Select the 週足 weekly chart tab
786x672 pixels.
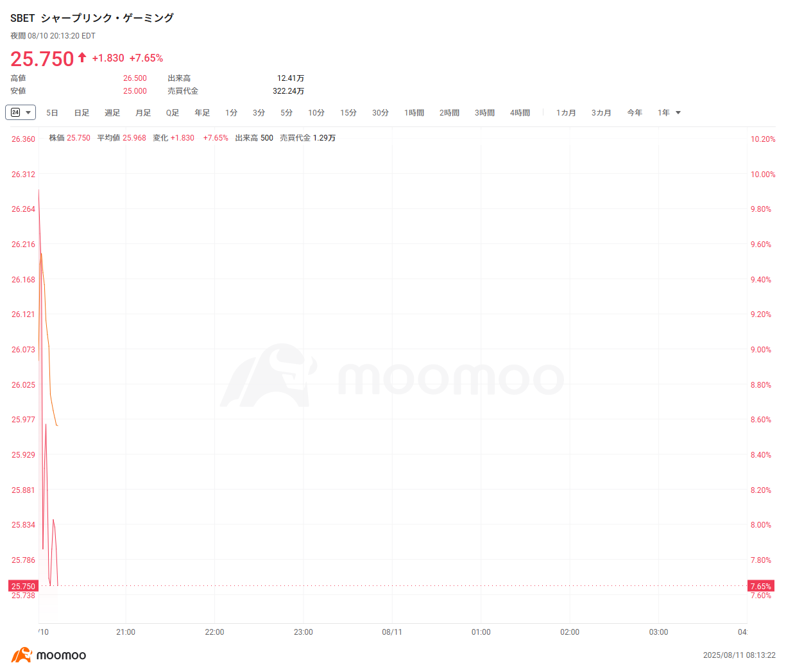point(112,113)
